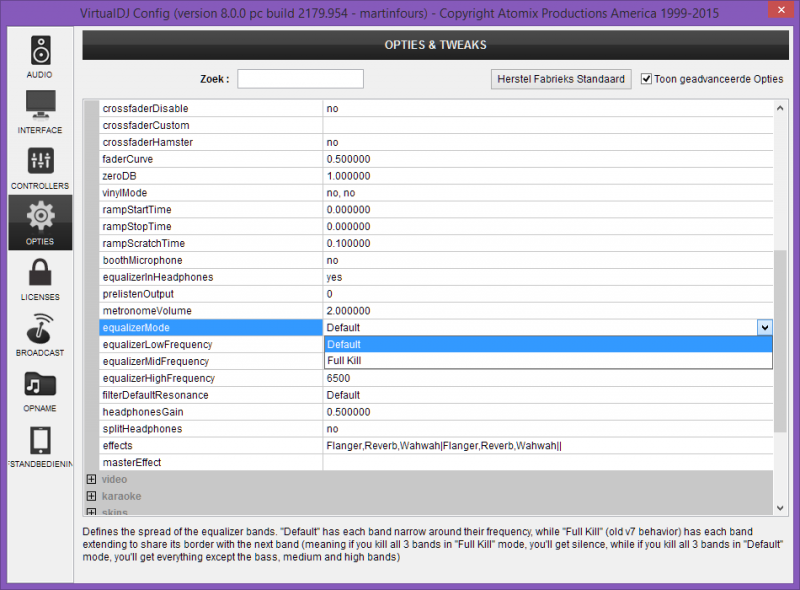The image size is (800, 590).
Task: Choose Default in equalizerMode list
Action: coord(548,345)
